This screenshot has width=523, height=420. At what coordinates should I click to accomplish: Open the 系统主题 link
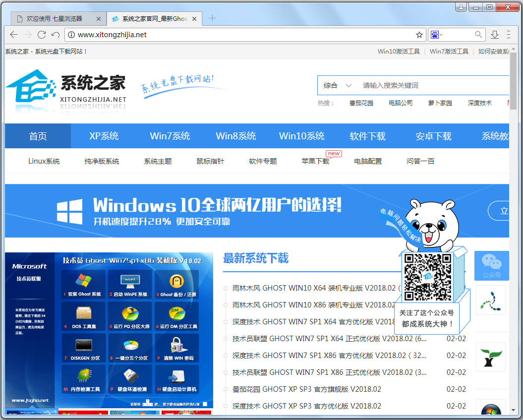(x=158, y=161)
